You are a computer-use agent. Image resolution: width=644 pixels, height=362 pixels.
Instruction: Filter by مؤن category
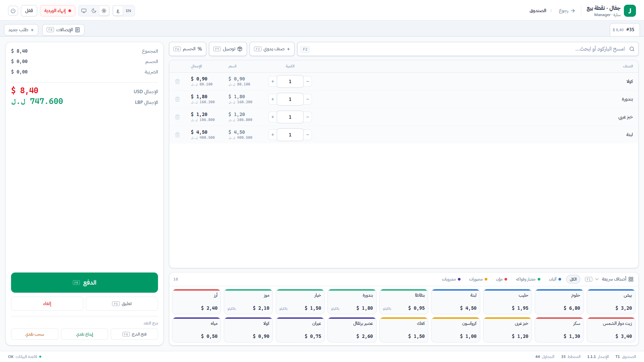click(502, 279)
